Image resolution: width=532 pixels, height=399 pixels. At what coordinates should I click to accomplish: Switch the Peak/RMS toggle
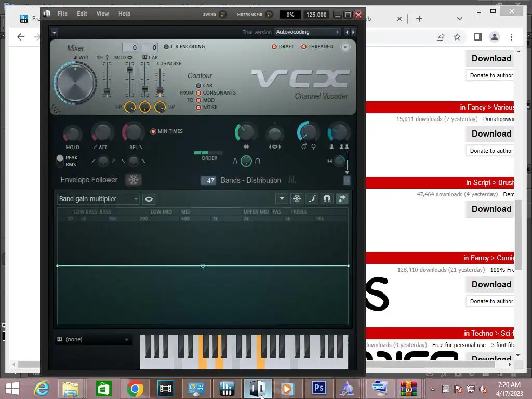click(x=60, y=161)
